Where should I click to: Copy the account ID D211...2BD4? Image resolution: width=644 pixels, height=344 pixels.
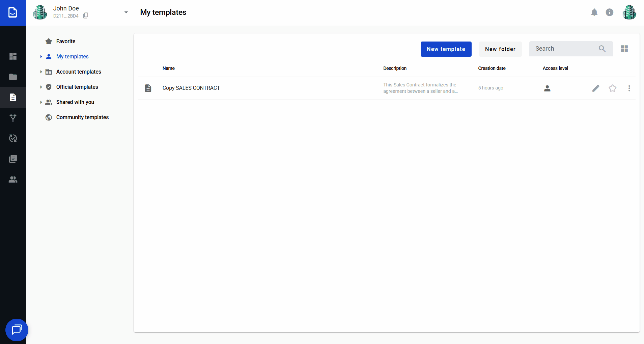tap(86, 16)
